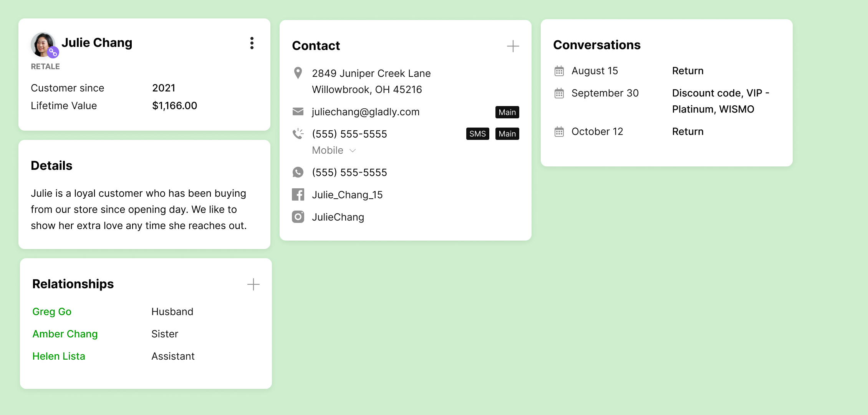Select the Instagram icon beside JulieChang
The image size is (868, 415).
click(298, 217)
